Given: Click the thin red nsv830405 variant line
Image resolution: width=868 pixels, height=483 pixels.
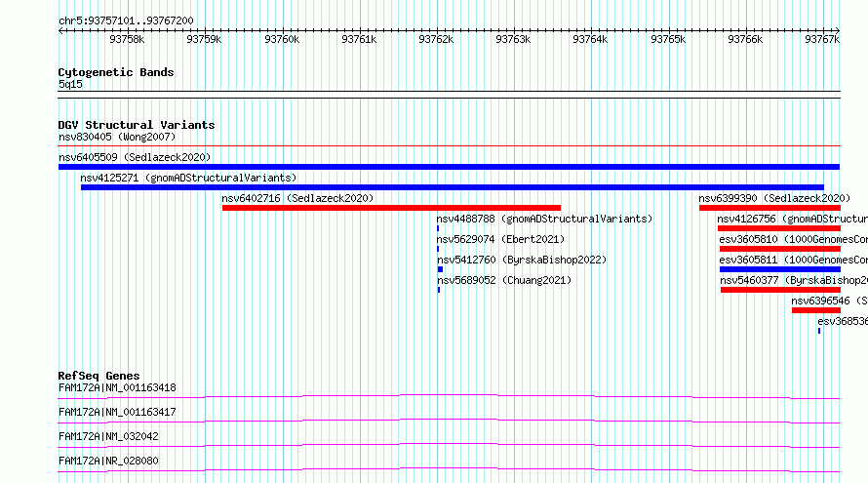Looking at the screenshot, I should 449,146.
